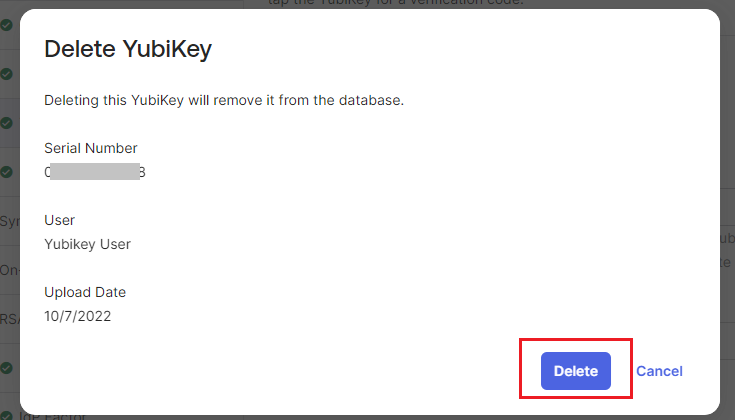Viewport: 735px width, 420px height.
Task: Click the fourth green checkmark status icon
Action: point(6,172)
